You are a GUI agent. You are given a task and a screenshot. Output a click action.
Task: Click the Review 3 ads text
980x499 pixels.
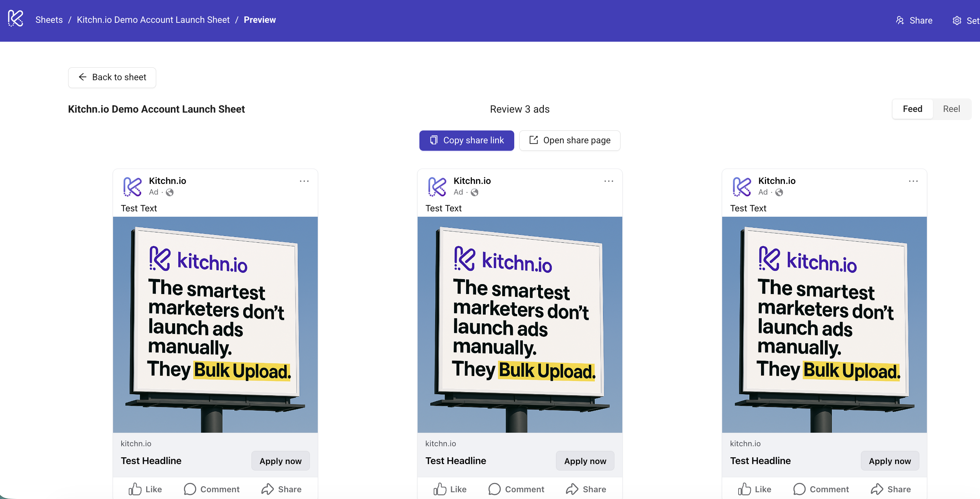click(x=520, y=109)
